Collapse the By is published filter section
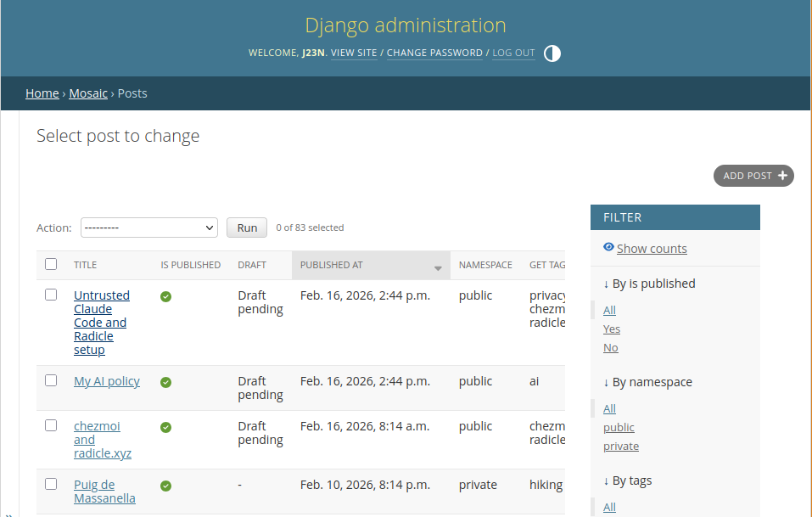812x517 pixels. 649,284
